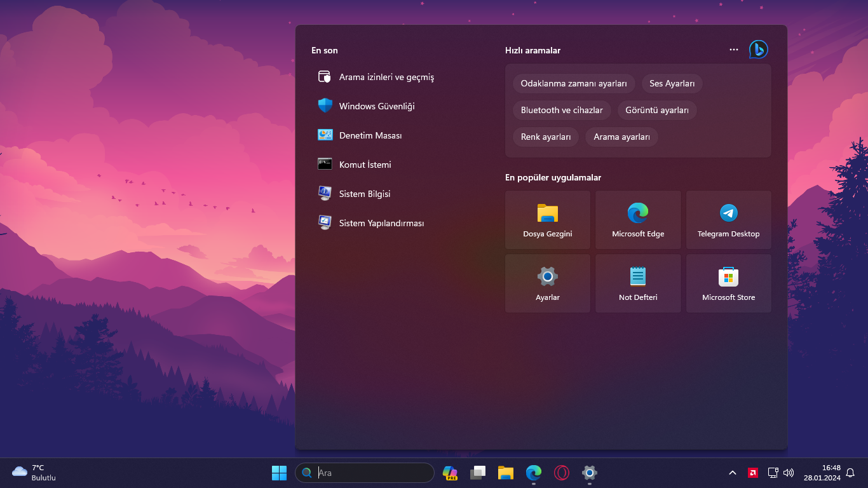Click the Bing chat icon in search panel

(758, 50)
